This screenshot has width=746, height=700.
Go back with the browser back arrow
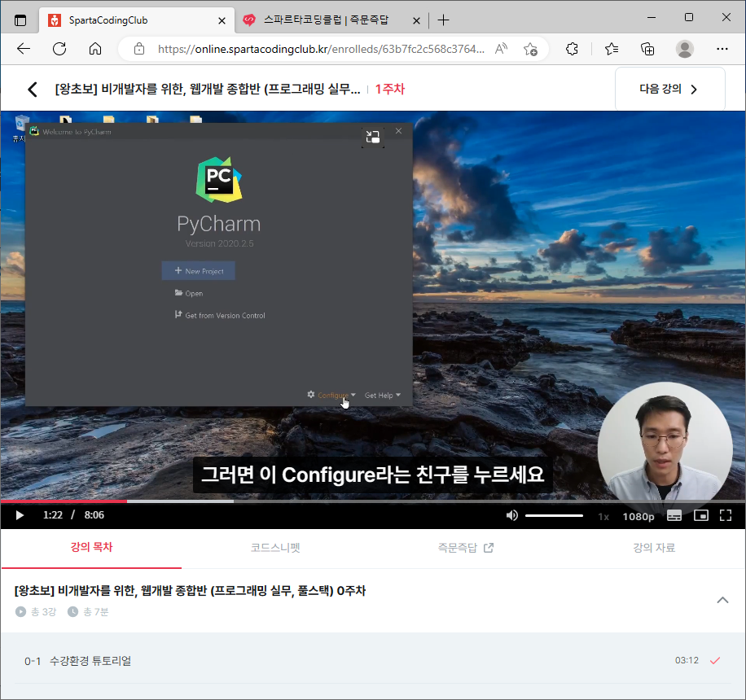24,49
